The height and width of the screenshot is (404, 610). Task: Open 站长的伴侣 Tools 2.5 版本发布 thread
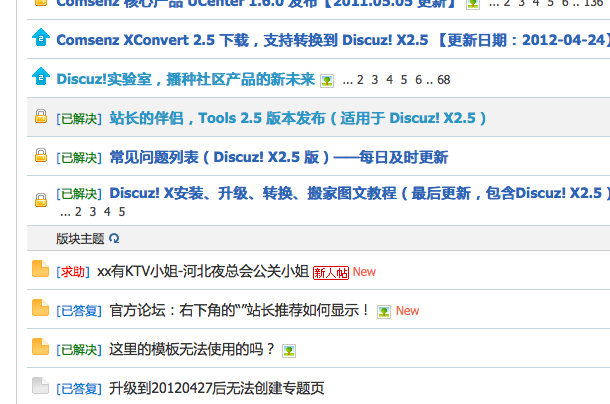coord(298,118)
